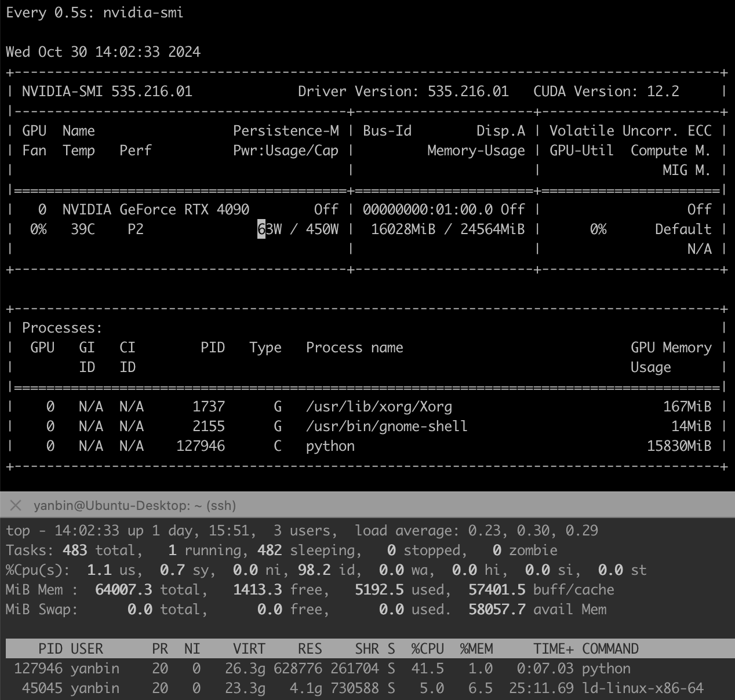Click the %CPU column header in top

click(427, 648)
